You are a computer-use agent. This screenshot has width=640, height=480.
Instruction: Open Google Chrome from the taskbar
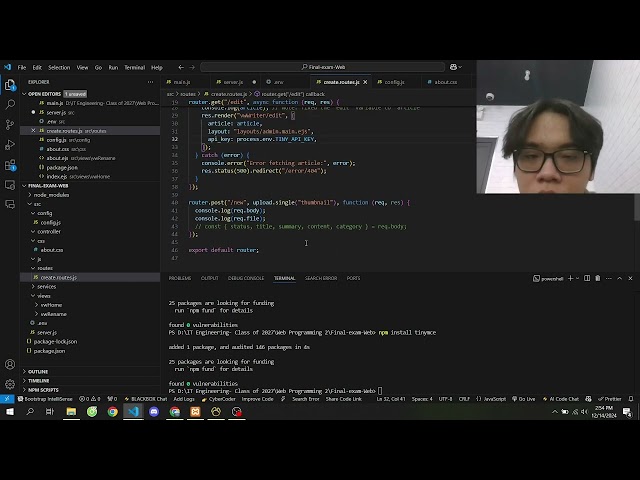click(x=113, y=412)
